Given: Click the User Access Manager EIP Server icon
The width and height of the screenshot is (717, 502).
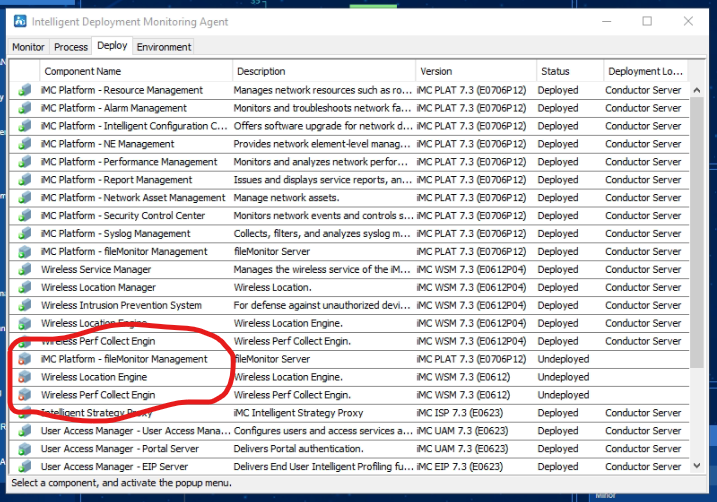Looking at the screenshot, I should tap(25, 466).
